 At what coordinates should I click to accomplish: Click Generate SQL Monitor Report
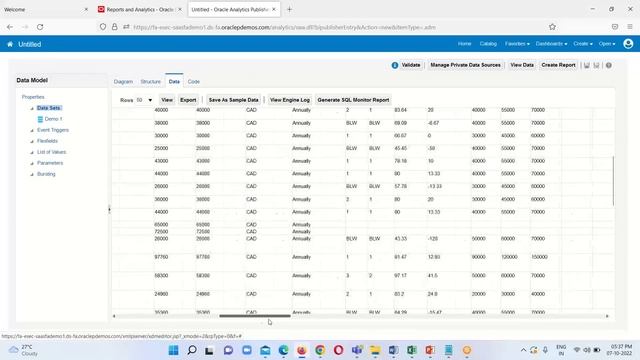coord(353,100)
